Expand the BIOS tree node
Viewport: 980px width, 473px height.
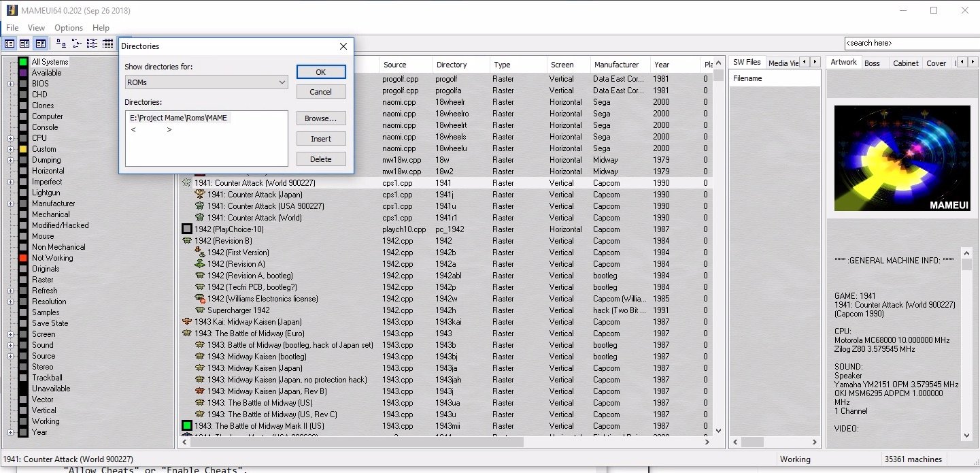pyautogui.click(x=10, y=84)
